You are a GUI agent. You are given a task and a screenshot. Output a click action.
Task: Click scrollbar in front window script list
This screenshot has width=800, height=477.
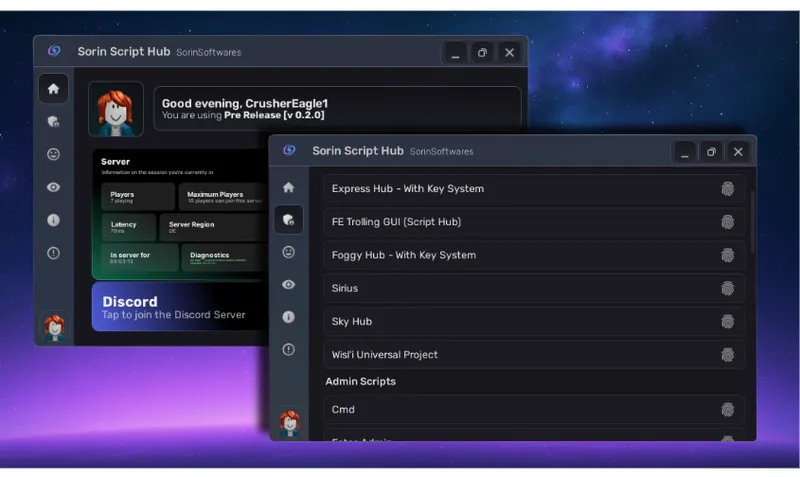(752, 222)
